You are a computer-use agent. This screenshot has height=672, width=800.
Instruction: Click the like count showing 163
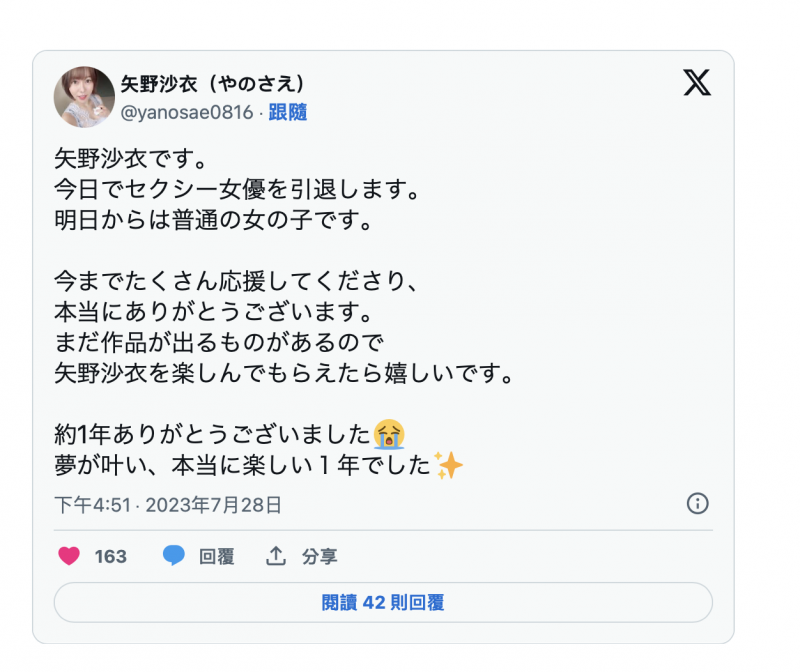click(x=109, y=557)
